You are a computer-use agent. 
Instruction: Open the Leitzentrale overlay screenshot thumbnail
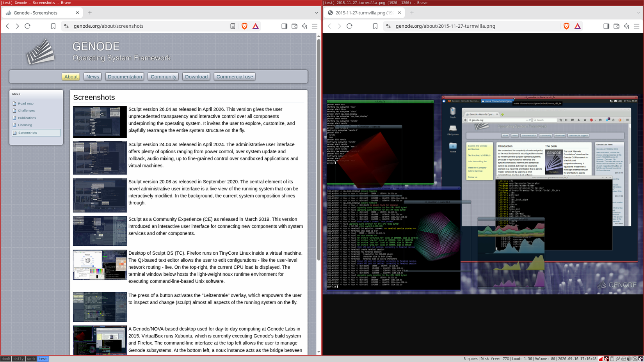[x=100, y=307]
